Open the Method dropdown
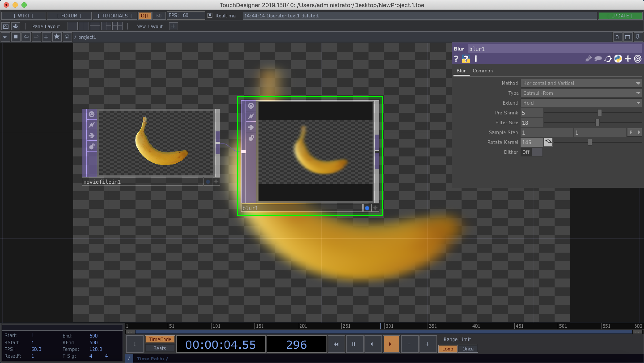644x363 pixels. pos(581,83)
